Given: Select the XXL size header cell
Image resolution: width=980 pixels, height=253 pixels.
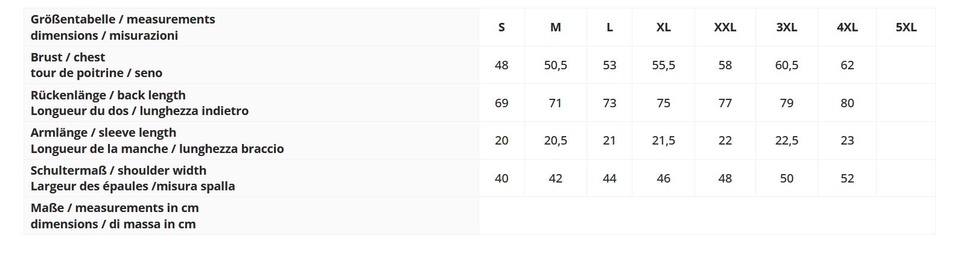Looking at the screenshot, I should pyautogui.click(x=725, y=27).
